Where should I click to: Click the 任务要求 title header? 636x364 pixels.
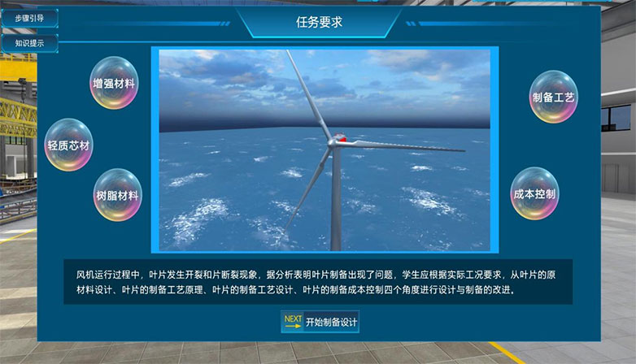319,23
